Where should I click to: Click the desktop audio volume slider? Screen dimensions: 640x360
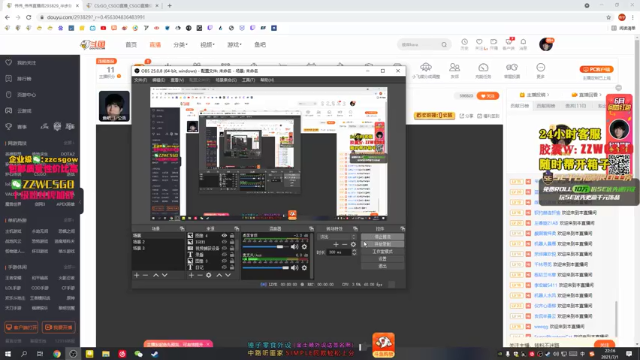pos(265,247)
